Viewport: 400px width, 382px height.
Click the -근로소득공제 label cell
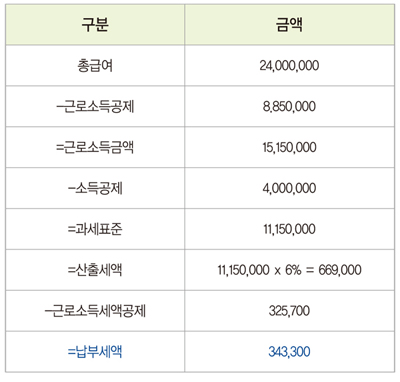click(95, 107)
